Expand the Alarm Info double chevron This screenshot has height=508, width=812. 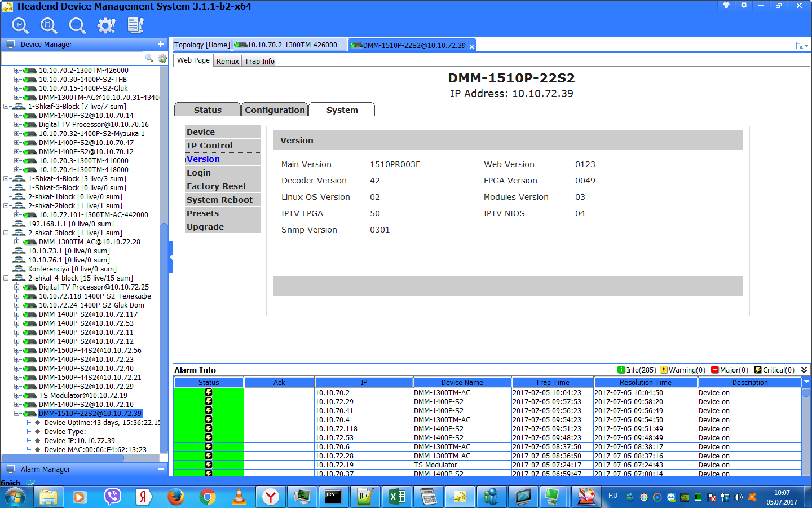[x=804, y=370]
